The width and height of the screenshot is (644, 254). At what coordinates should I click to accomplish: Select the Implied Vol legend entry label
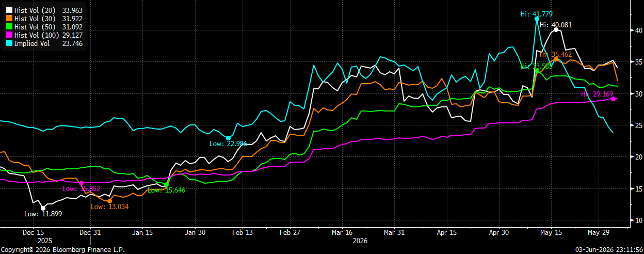(x=33, y=43)
